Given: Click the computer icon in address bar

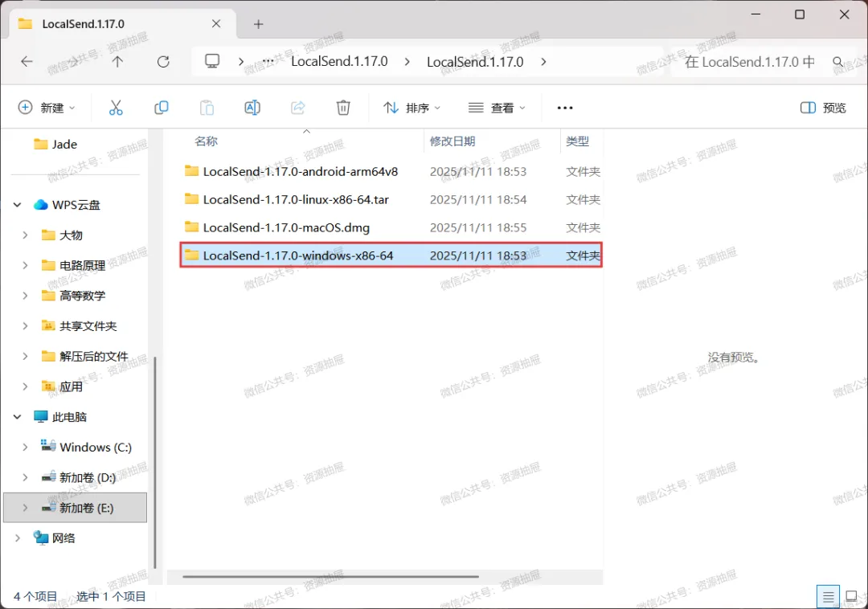Looking at the screenshot, I should (212, 61).
